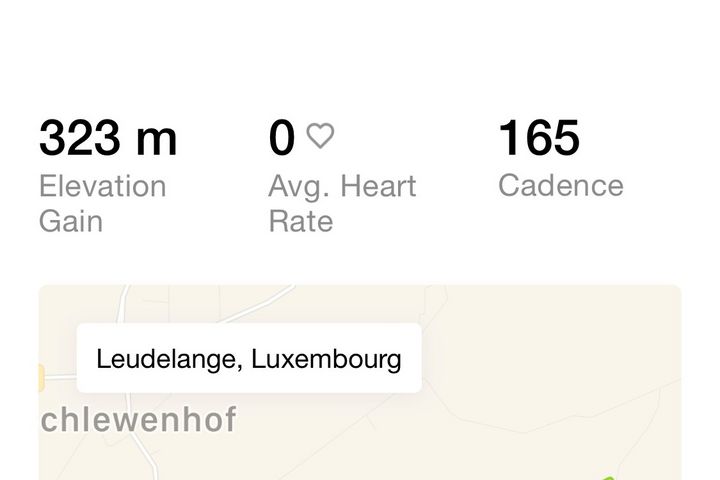720x480 pixels.
Task: Tap the chlewenhof place name on map
Action: [138, 419]
